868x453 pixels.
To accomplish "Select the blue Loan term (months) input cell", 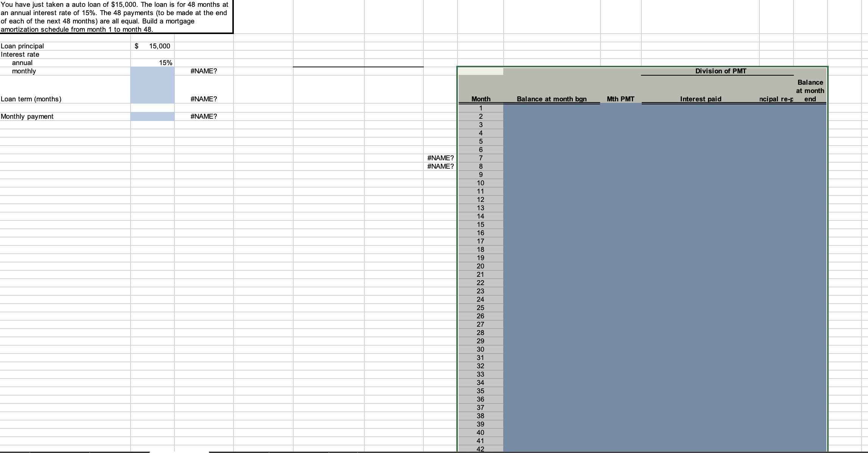I will point(151,99).
